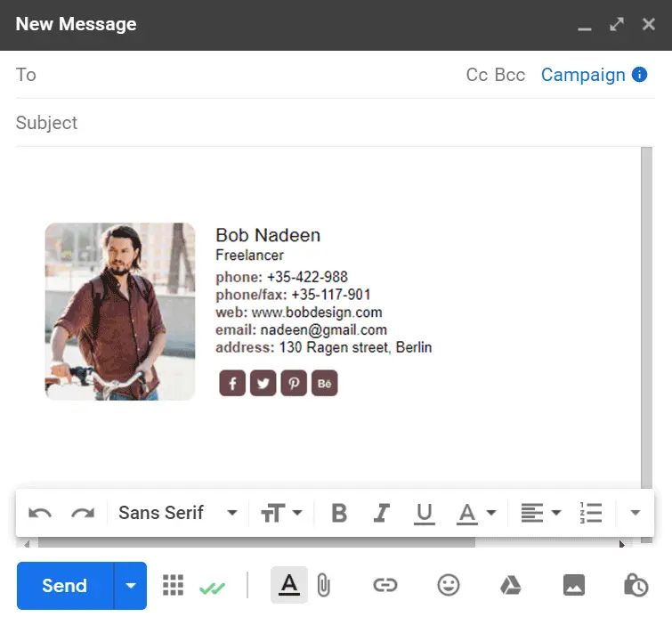Click the green double-checkmark tracking icon
This screenshot has width=672, height=617.
click(x=213, y=587)
